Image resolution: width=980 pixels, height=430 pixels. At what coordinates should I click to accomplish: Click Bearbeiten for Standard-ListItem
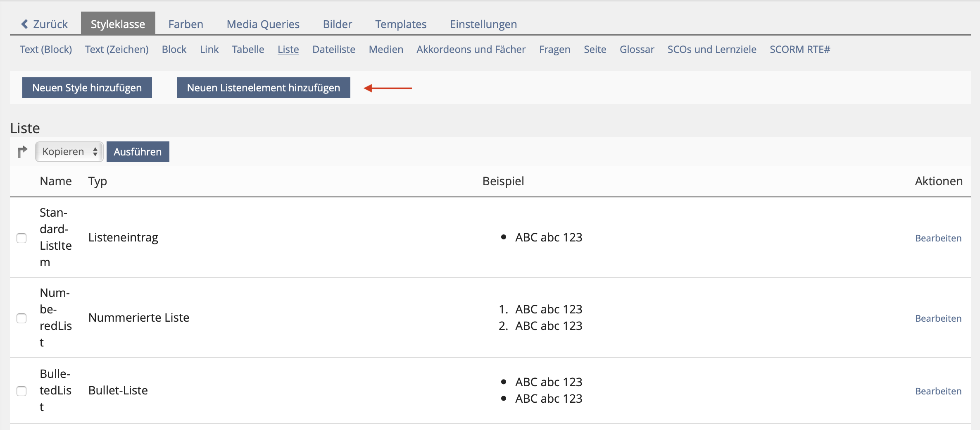[x=938, y=238]
